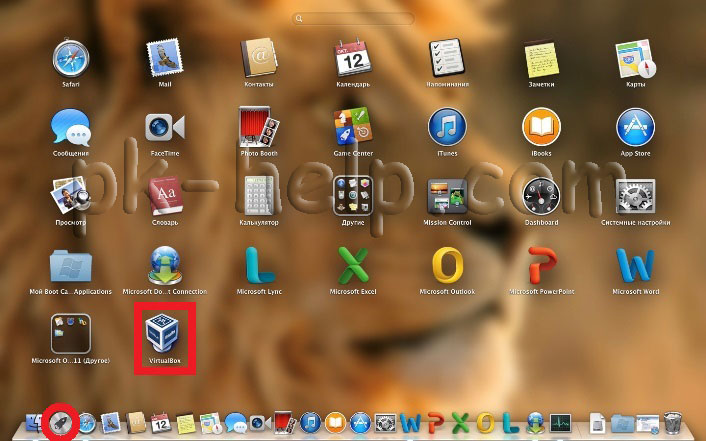This screenshot has width=706, height=441.
Task: Launch Калькулятор app
Action: coord(259,196)
